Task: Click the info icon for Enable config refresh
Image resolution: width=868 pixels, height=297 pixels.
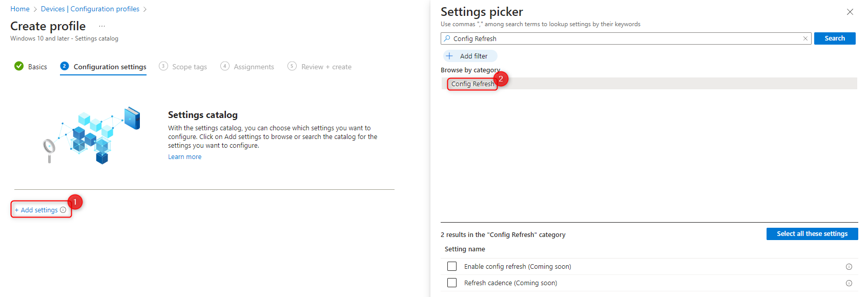Action: click(x=849, y=266)
